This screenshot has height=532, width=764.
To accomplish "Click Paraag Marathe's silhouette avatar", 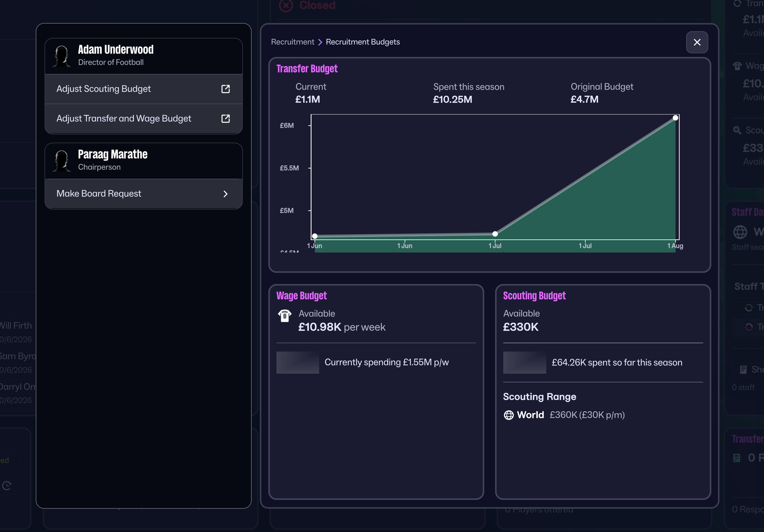I will 62,161.
